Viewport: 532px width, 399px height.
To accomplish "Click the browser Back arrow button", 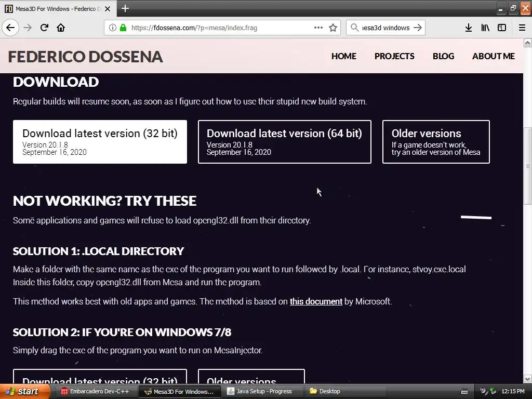I will [x=10, y=28].
